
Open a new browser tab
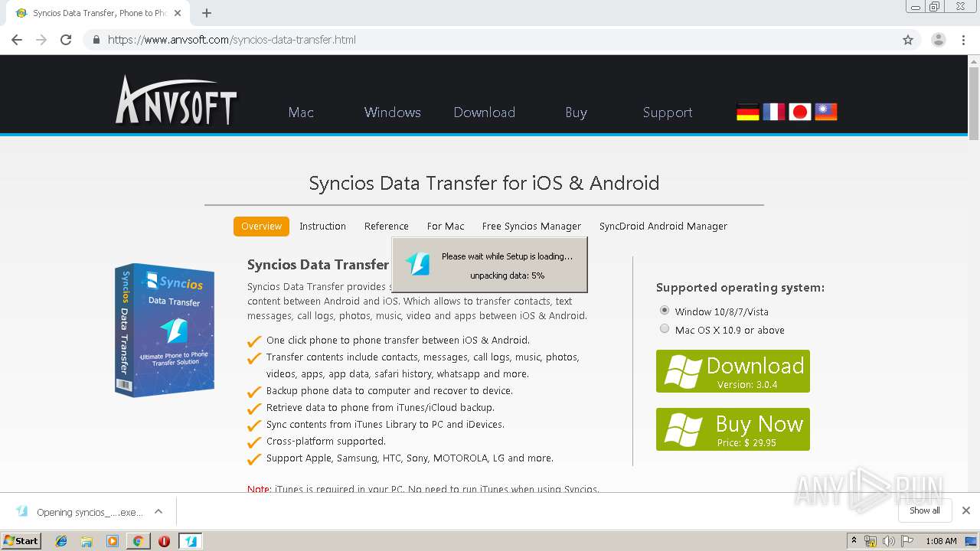[x=207, y=13]
